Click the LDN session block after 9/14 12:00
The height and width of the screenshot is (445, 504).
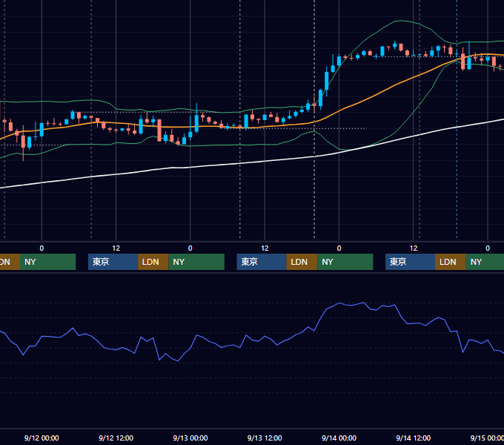click(451, 262)
